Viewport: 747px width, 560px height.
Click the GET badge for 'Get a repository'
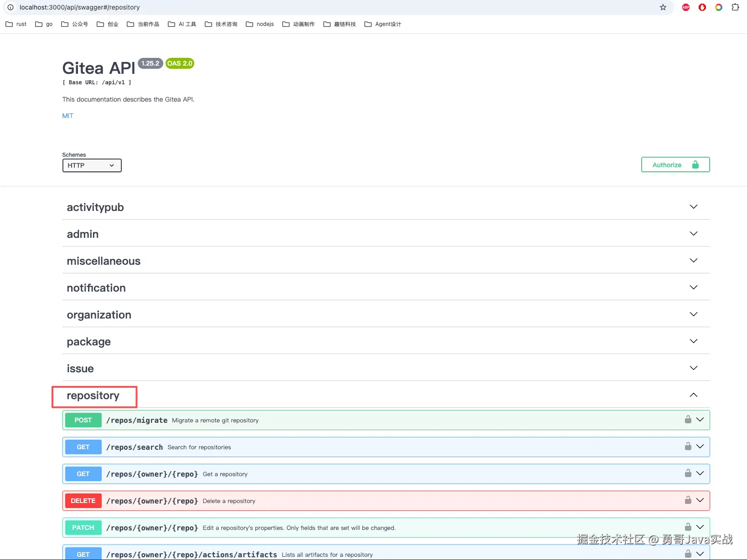pos(83,474)
